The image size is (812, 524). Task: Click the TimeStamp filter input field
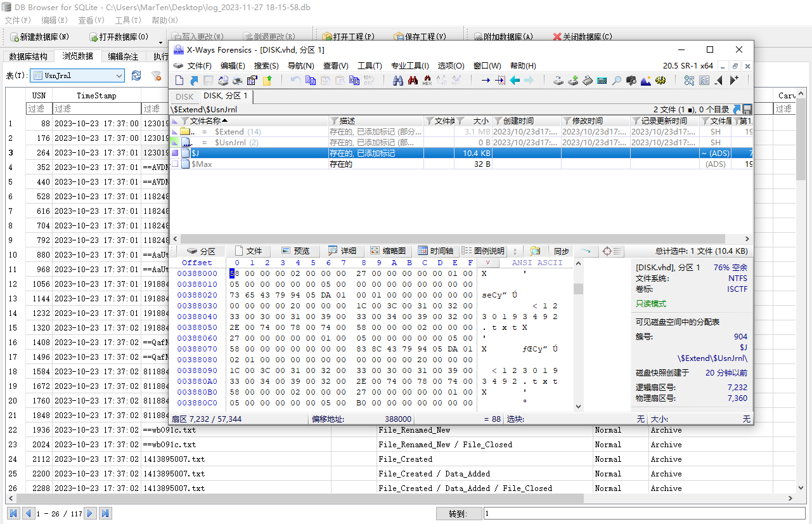tap(96, 109)
